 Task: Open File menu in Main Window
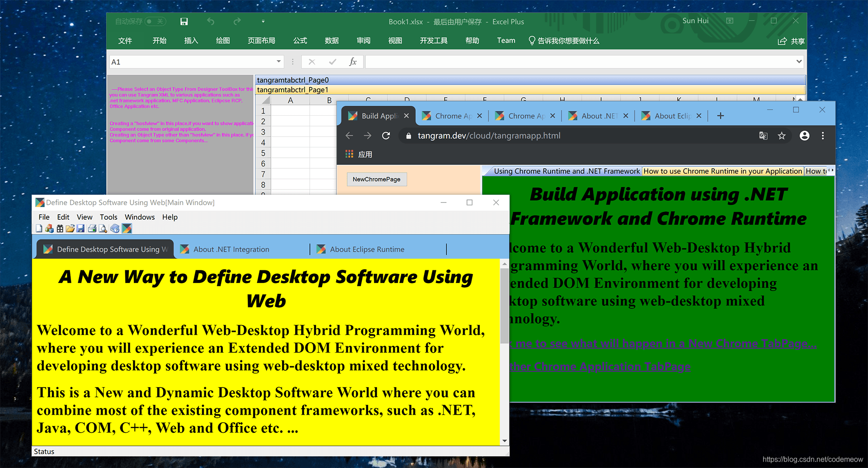pyautogui.click(x=44, y=217)
